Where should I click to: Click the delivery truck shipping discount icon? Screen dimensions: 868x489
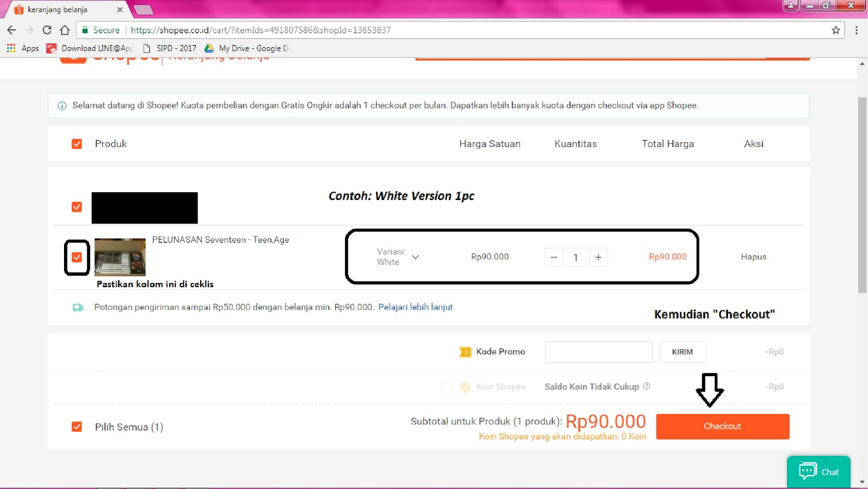[78, 308]
